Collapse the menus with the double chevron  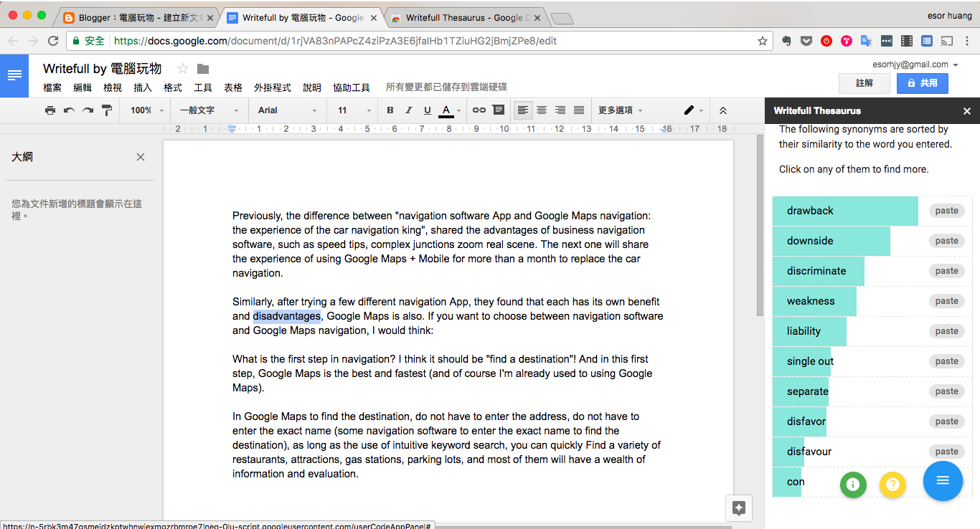[x=723, y=110]
